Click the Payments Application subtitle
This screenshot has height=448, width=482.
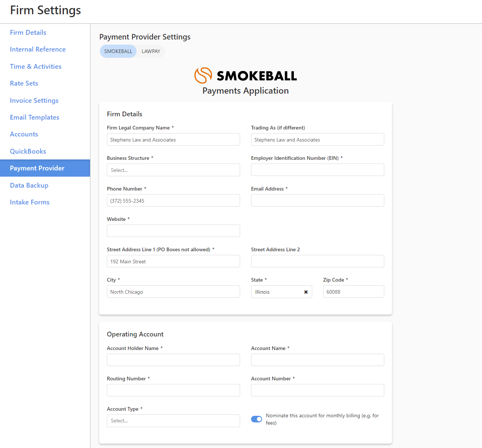246,91
